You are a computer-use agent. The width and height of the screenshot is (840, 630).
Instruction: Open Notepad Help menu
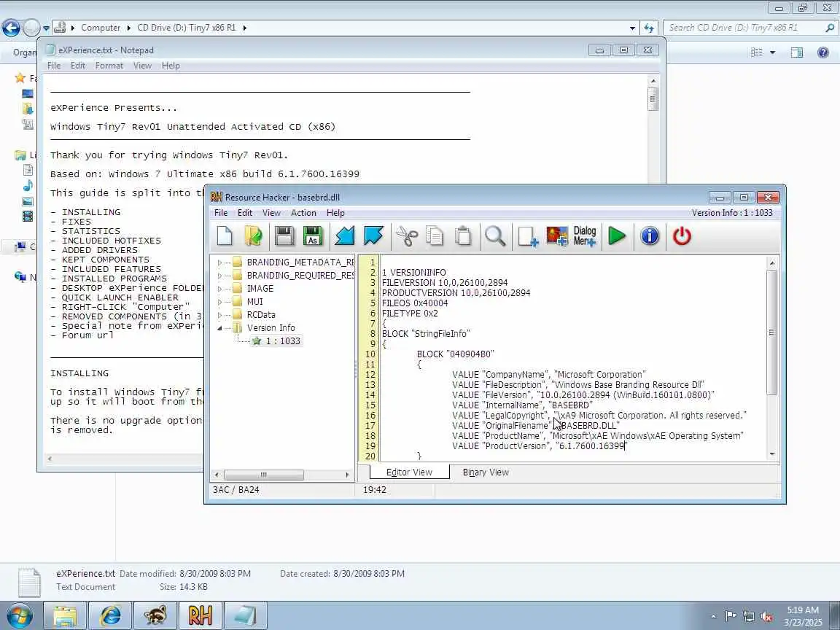(x=171, y=66)
